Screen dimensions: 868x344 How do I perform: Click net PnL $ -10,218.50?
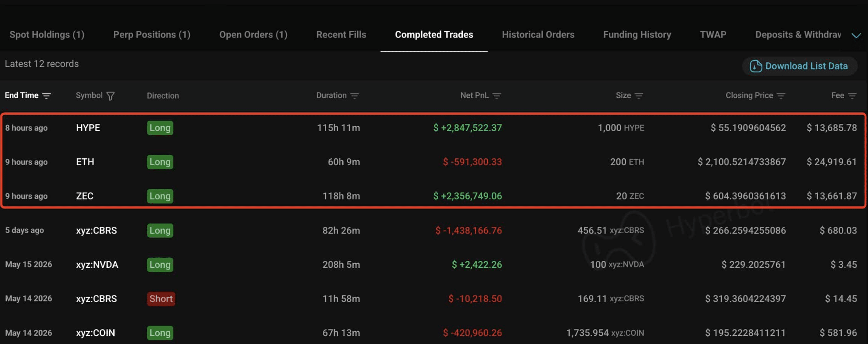click(475, 299)
